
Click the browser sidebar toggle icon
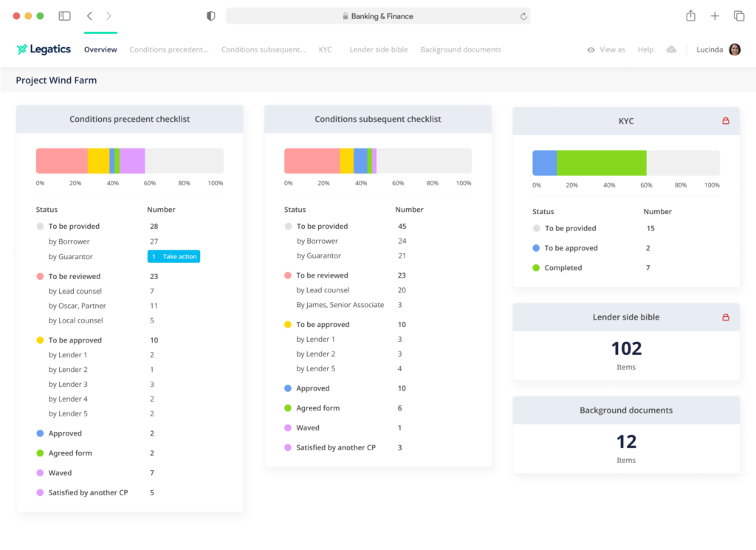click(x=65, y=16)
